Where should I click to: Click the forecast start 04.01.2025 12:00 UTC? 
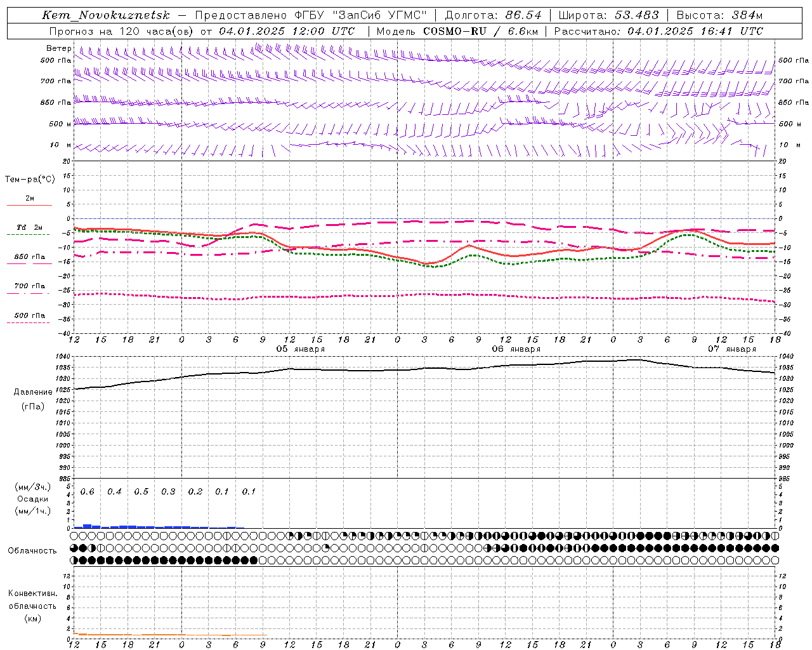pyautogui.click(x=287, y=31)
